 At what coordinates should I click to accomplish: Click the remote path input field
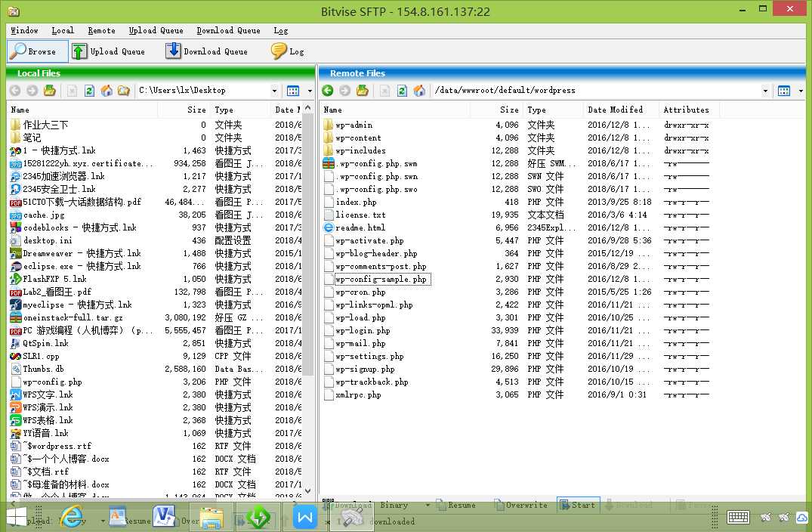tap(595, 91)
